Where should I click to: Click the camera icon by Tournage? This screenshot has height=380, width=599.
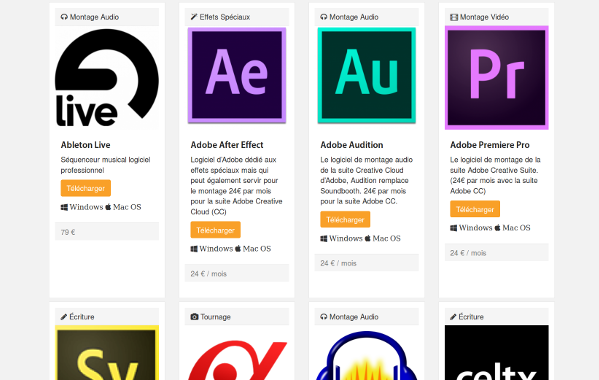pos(194,317)
